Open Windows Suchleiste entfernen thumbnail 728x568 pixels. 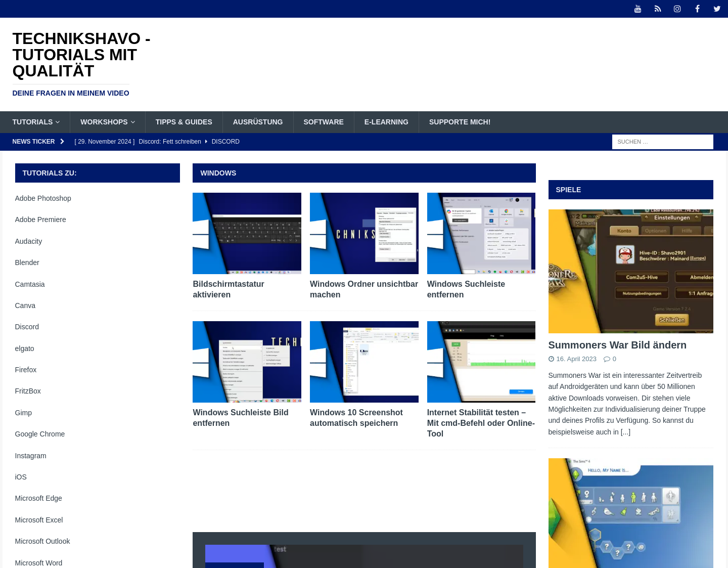pos(481,233)
